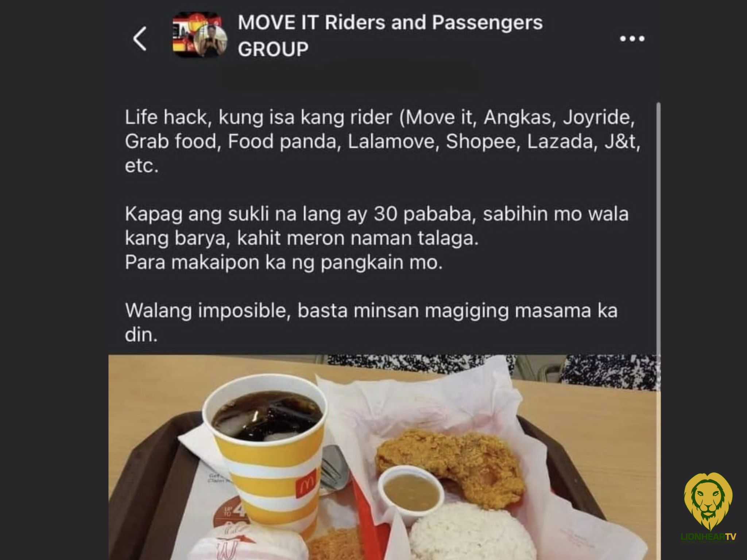Click the LIONHEARTV text under the lion
The height and width of the screenshot is (560, 747).
click(708, 537)
